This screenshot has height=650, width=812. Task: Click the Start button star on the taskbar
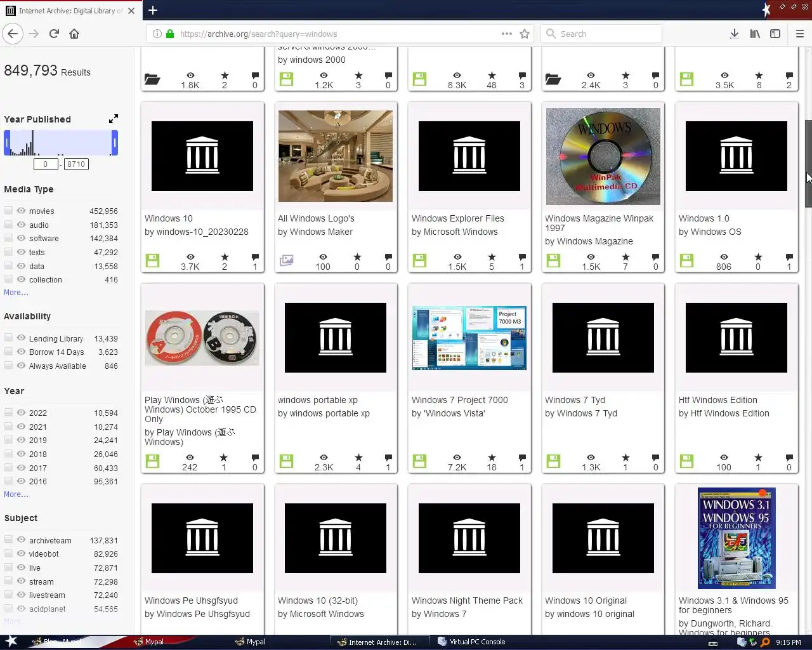[11, 641]
